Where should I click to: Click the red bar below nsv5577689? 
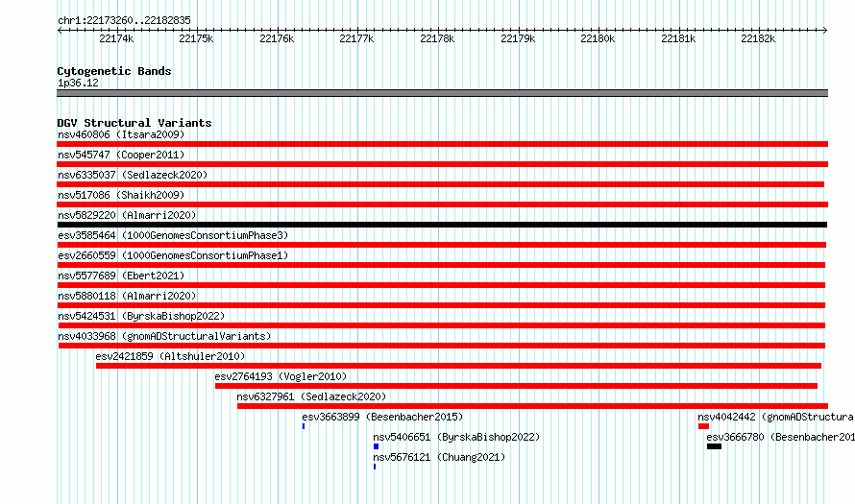pos(441,285)
